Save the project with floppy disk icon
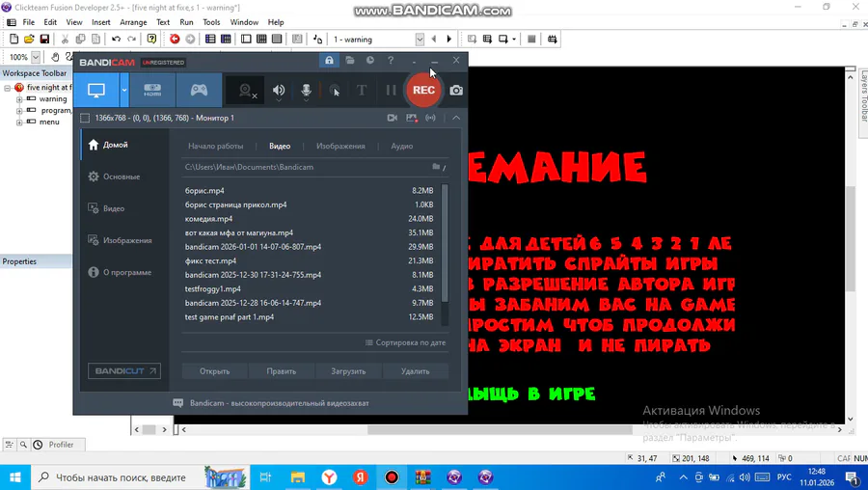Image resolution: width=868 pixels, height=490 pixels. click(44, 39)
